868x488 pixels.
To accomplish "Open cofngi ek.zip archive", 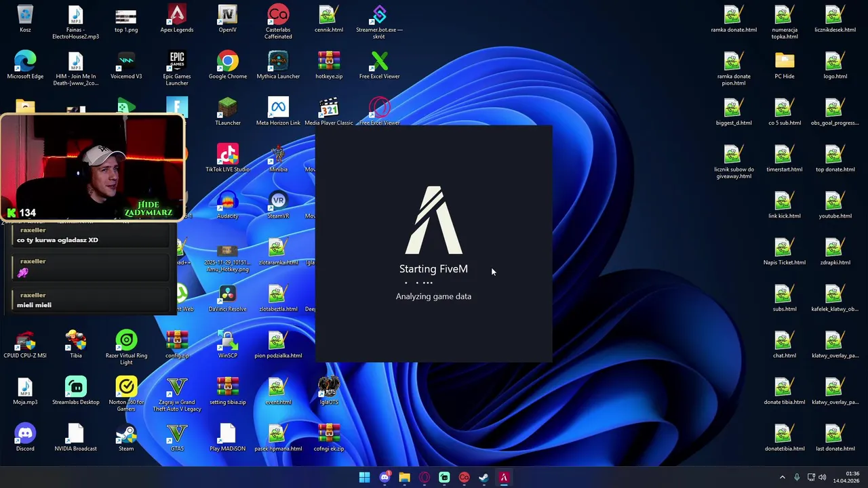I will [x=329, y=437].
